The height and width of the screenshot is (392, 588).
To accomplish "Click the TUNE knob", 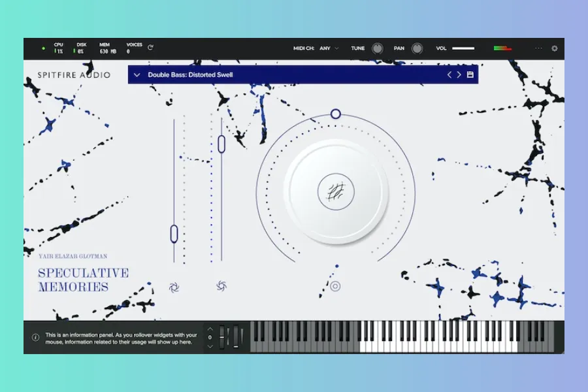I will tap(378, 48).
